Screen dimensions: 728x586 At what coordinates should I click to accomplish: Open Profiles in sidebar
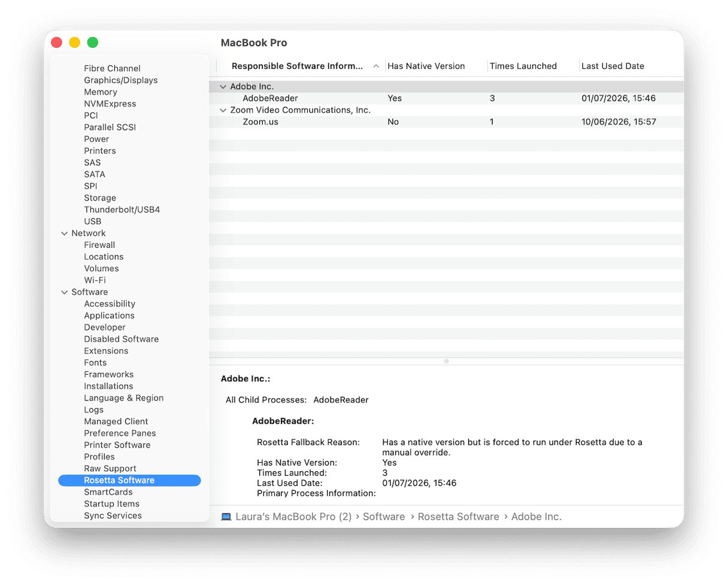pyautogui.click(x=99, y=457)
